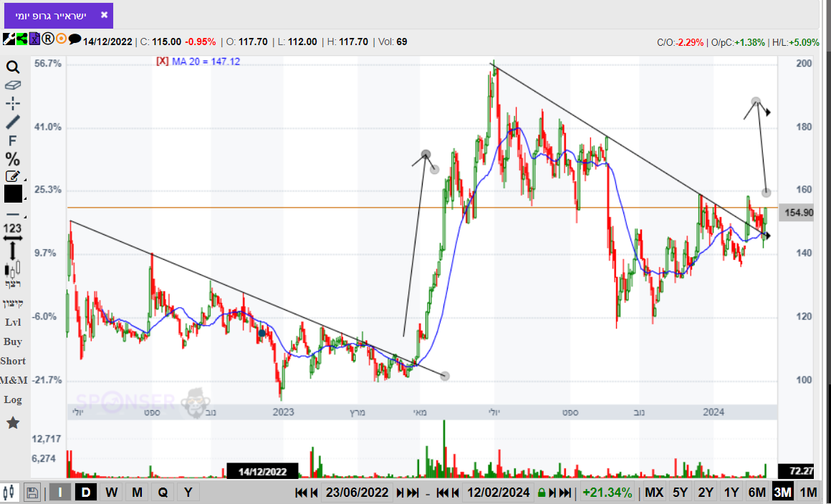Screen dimensions: 831x504
Task: Toggle the Log scale option
Action: point(13,399)
